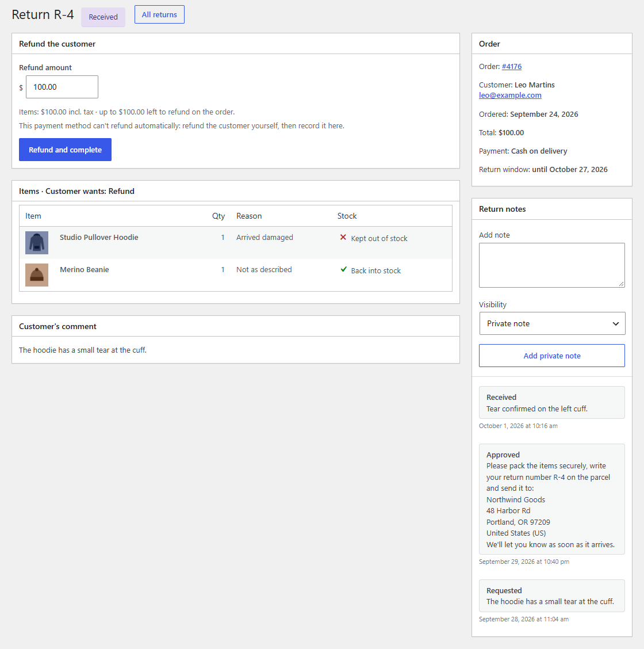The width and height of the screenshot is (644, 649).
Task: Click the customer name Leo Martins
Action: click(x=534, y=85)
